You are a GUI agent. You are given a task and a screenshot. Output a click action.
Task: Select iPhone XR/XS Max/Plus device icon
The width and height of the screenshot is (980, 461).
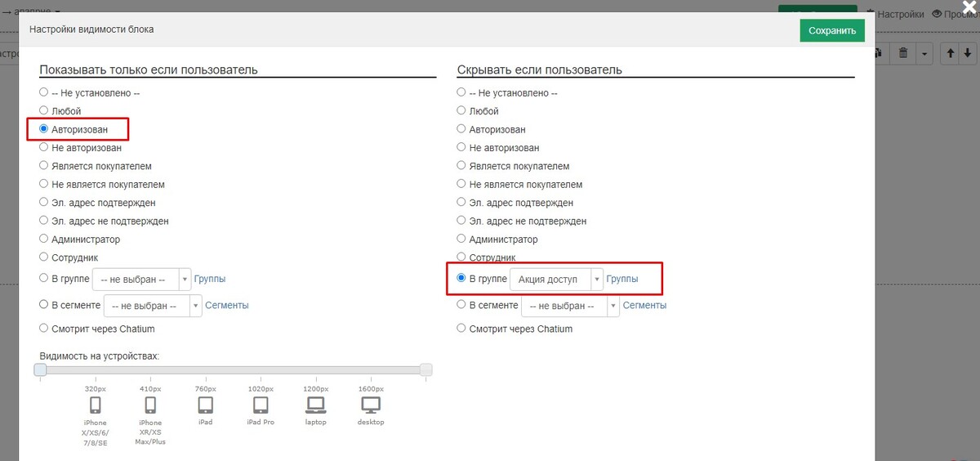(x=150, y=405)
